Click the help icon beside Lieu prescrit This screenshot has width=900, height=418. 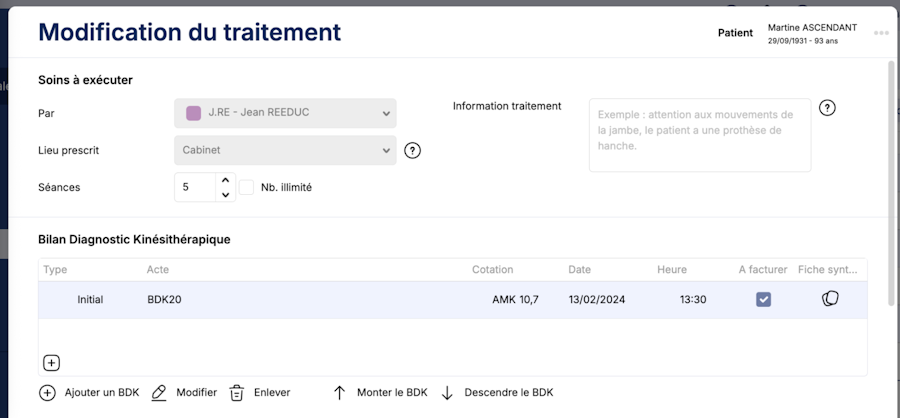click(412, 151)
